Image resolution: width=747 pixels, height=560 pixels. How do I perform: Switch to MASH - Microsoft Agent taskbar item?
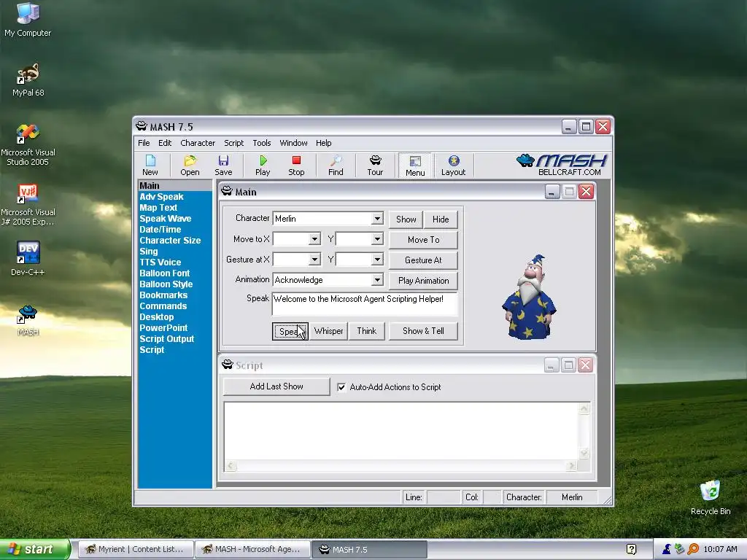[253, 550]
